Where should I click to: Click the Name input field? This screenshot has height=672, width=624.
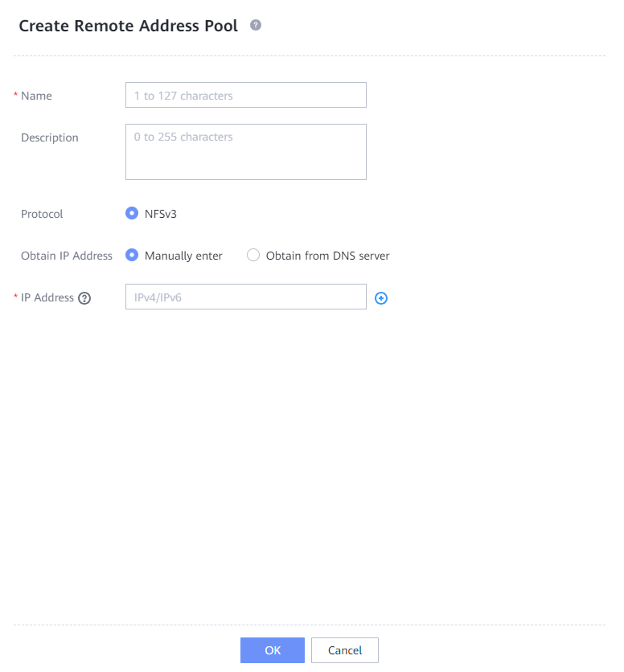[245, 95]
